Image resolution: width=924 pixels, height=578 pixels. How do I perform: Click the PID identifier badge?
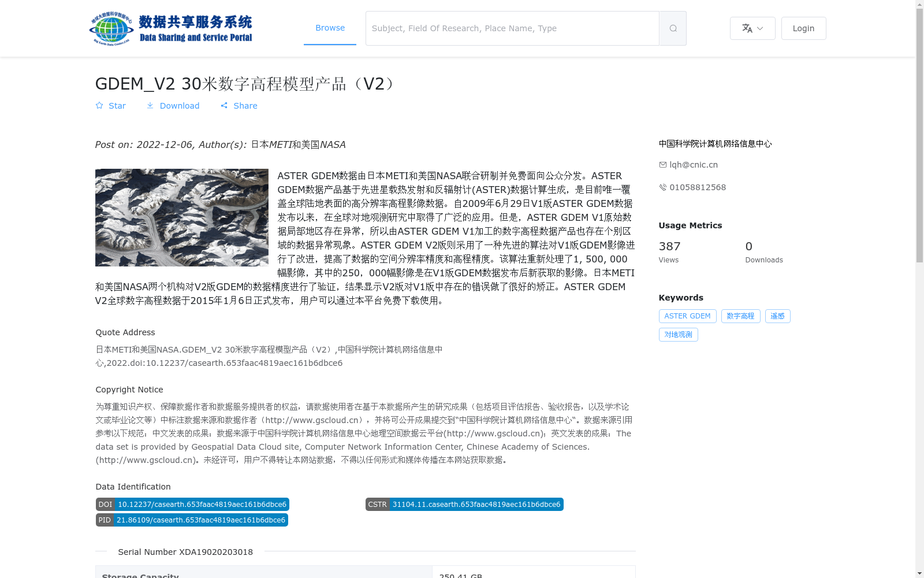click(x=192, y=520)
